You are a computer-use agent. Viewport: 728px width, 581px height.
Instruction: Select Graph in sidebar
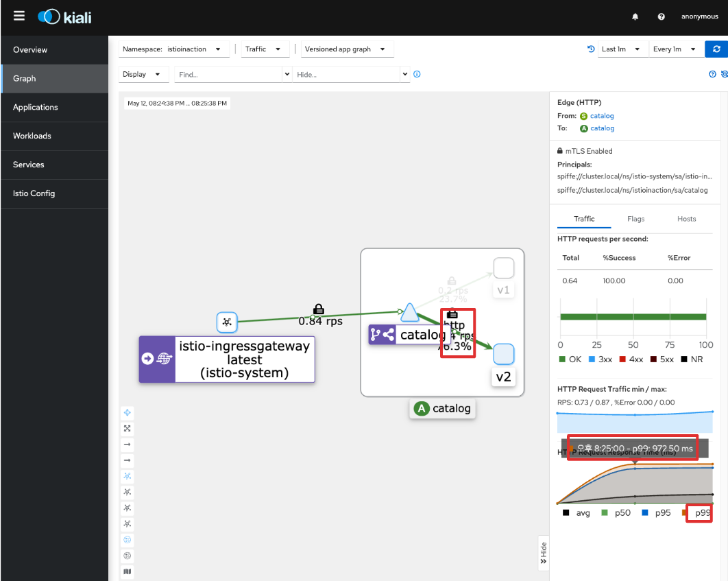coord(55,78)
